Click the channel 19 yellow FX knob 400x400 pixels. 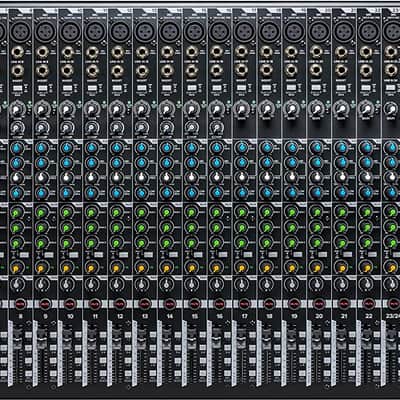[292, 268]
